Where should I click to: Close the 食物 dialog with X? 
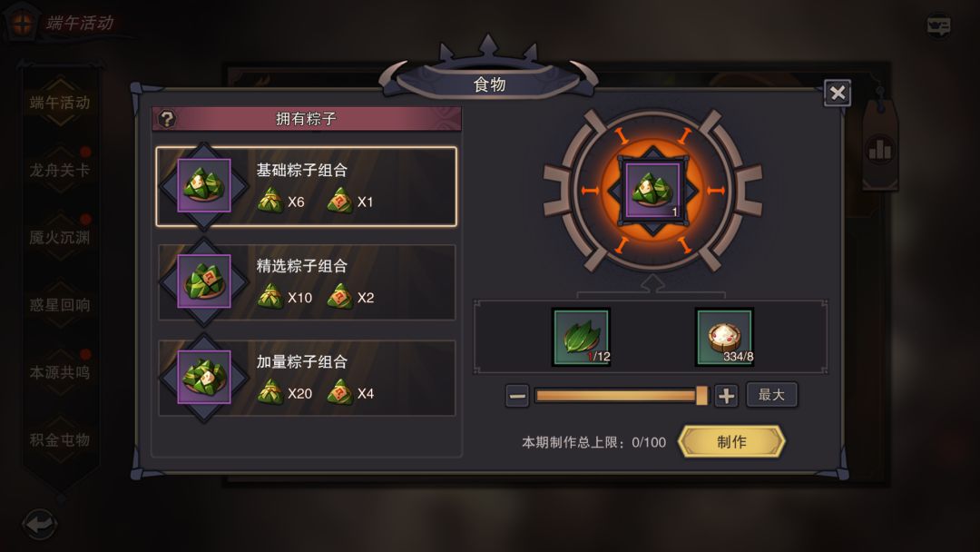click(838, 94)
